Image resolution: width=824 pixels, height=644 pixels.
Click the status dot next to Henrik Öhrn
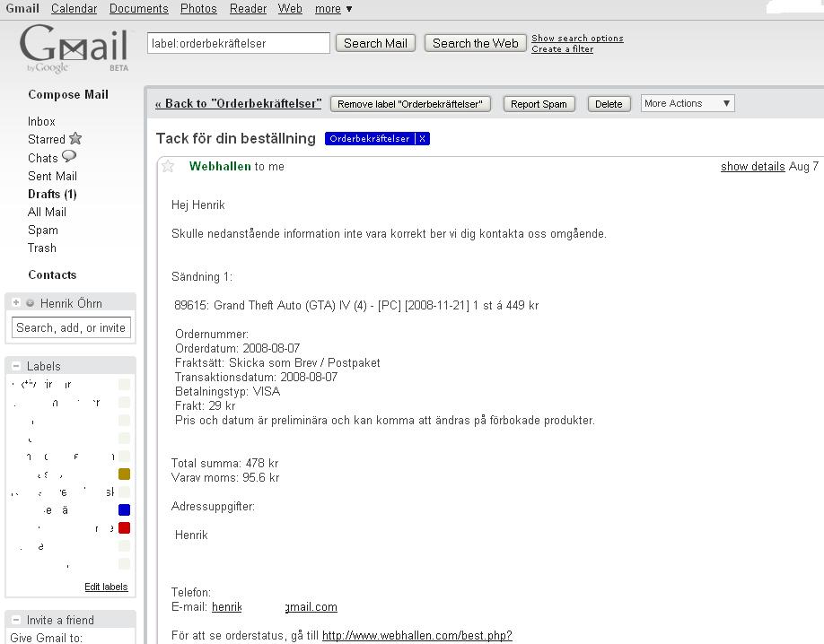[31, 303]
